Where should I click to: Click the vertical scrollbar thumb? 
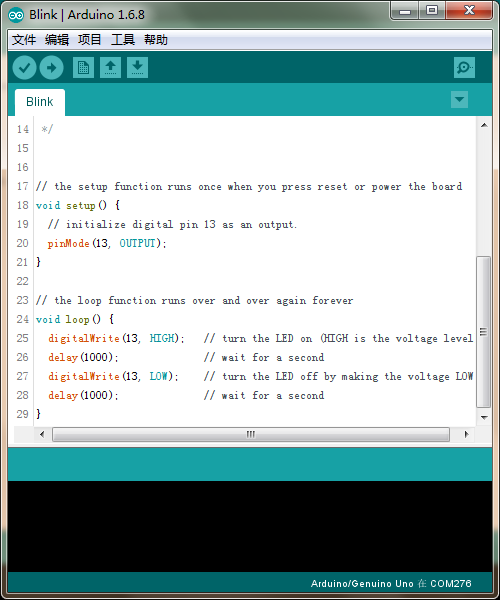pos(484,332)
